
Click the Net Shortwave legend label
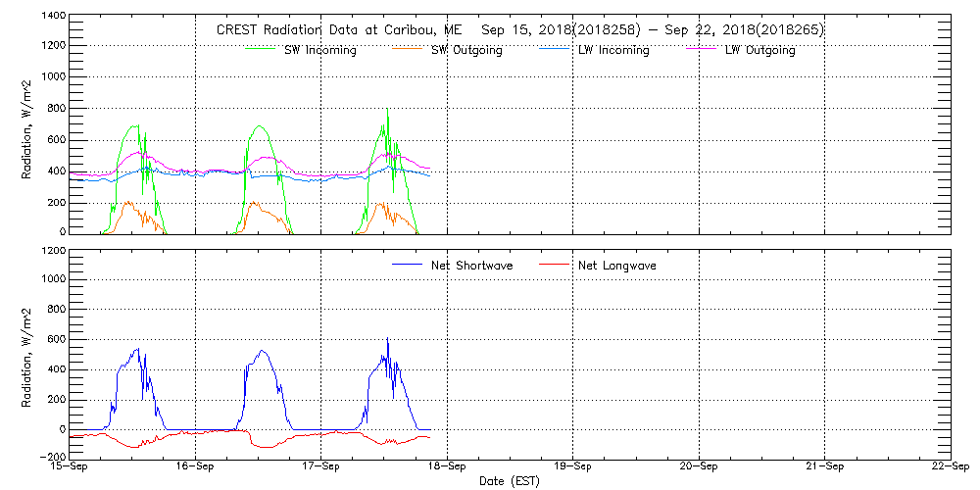click(x=471, y=266)
